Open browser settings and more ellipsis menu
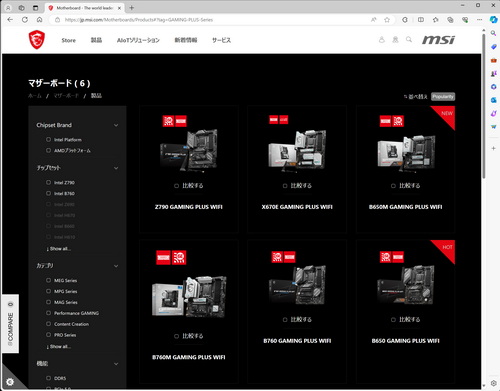 [479, 20]
